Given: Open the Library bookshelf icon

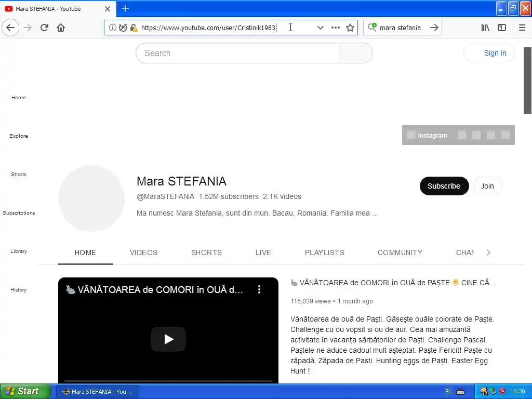Looking at the screenshot, I should [x=486, y=28].
